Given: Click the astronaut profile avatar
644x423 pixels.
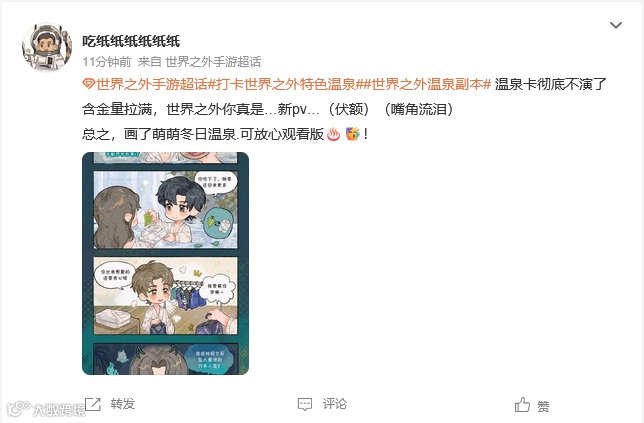Looking at the screenshot, I should [47, 47].
